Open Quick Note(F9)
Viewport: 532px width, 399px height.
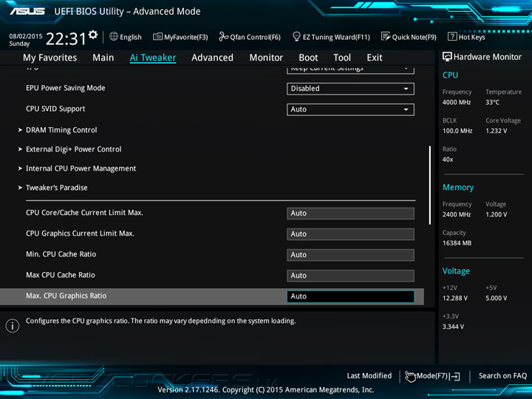tap(409, 37)
